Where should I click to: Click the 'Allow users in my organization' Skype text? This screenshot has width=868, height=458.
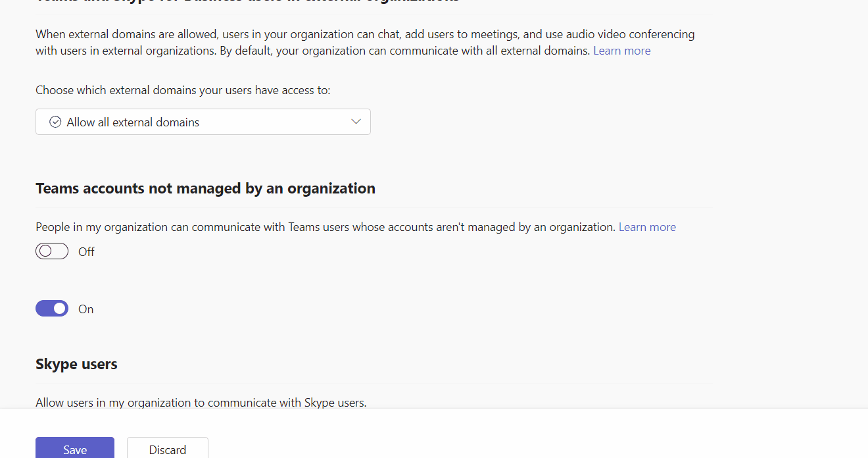coord(201,402)
